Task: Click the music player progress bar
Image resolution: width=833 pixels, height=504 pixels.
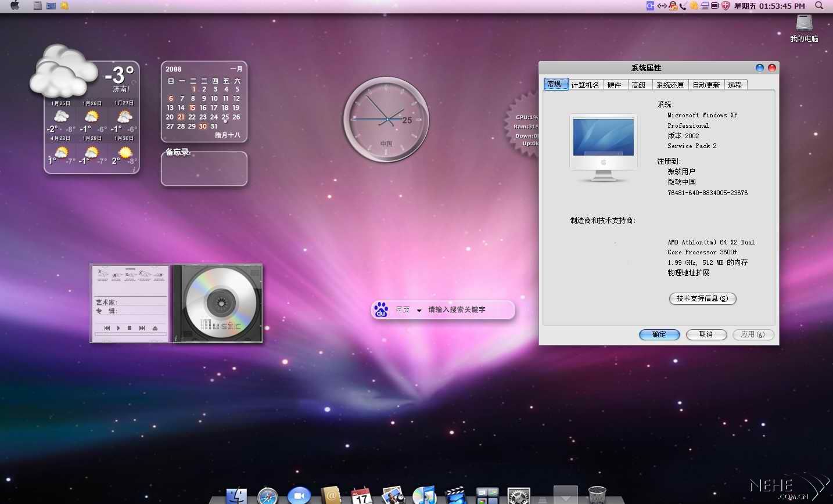Action: (131, 334)
